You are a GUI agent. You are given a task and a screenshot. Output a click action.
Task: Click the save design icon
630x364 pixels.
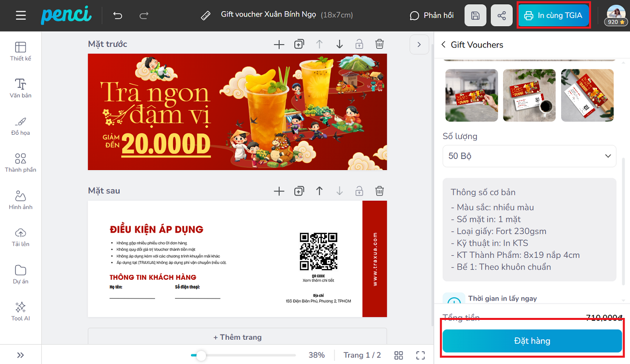coord(475,16)
